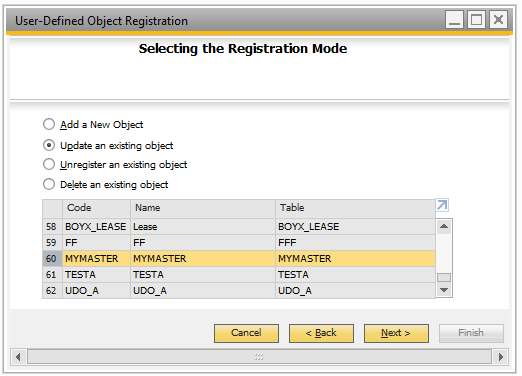Image resolution: width=522 pixels, height=376 pixels.
Task: Select row number 59
Action: (52, 243)
